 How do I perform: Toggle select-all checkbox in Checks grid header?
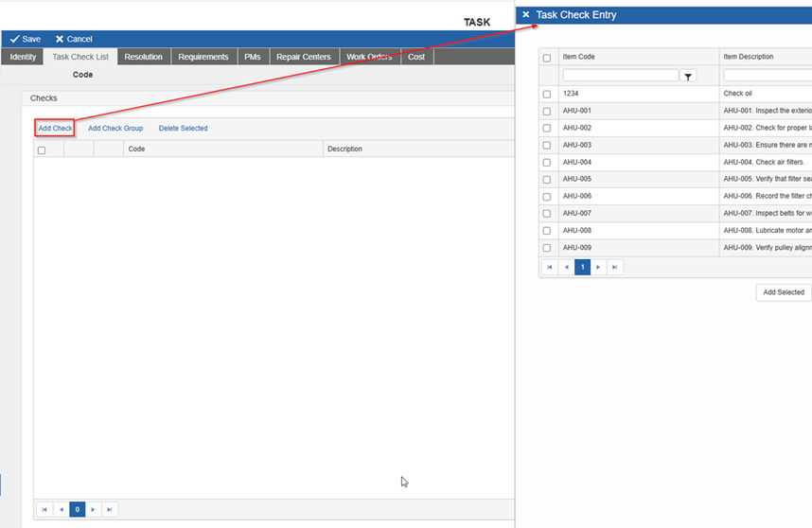click(42, 150)
